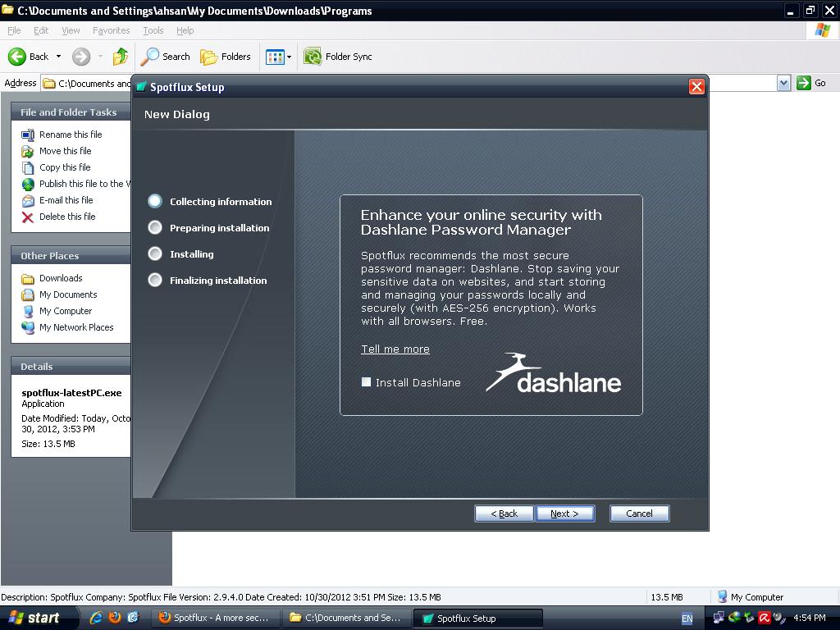Viewport: 840px width, 630px height.
Task: Select the Collecting information step indicator
Action: click(155, 201)
